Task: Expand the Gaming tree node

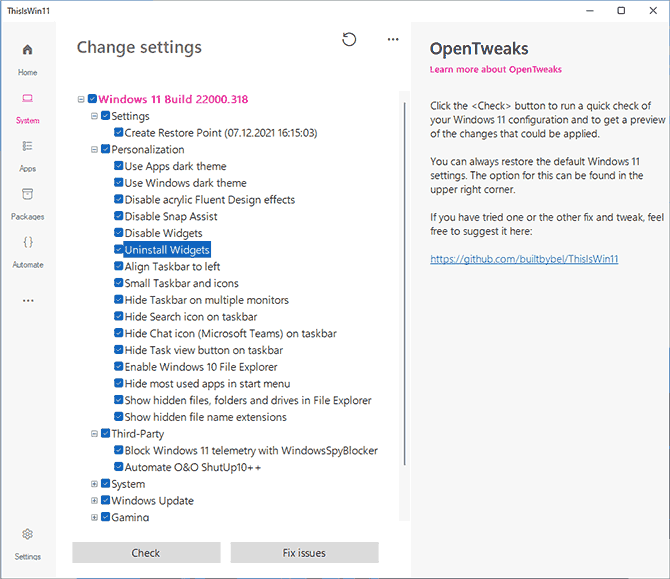Action: tap(94, 517)
